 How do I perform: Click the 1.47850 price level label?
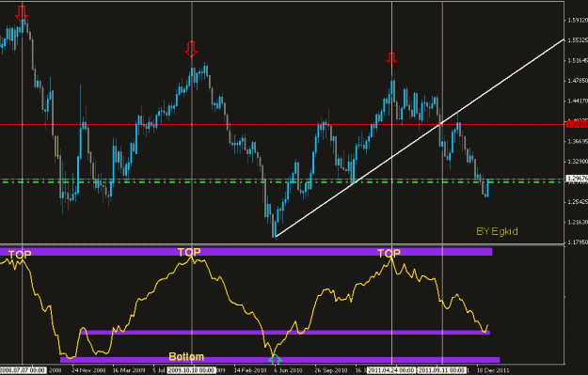tap(578, 81)
